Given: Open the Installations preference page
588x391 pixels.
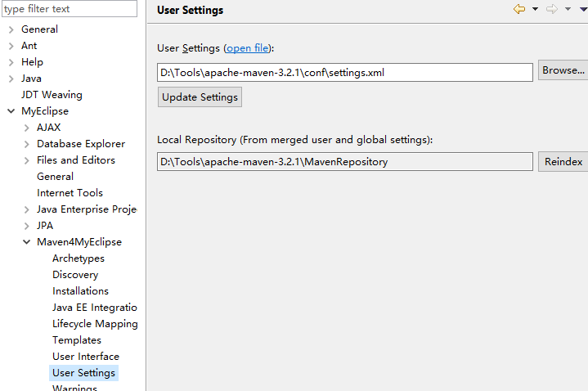Looking at the screenshot, I should [x=80, y=291].
